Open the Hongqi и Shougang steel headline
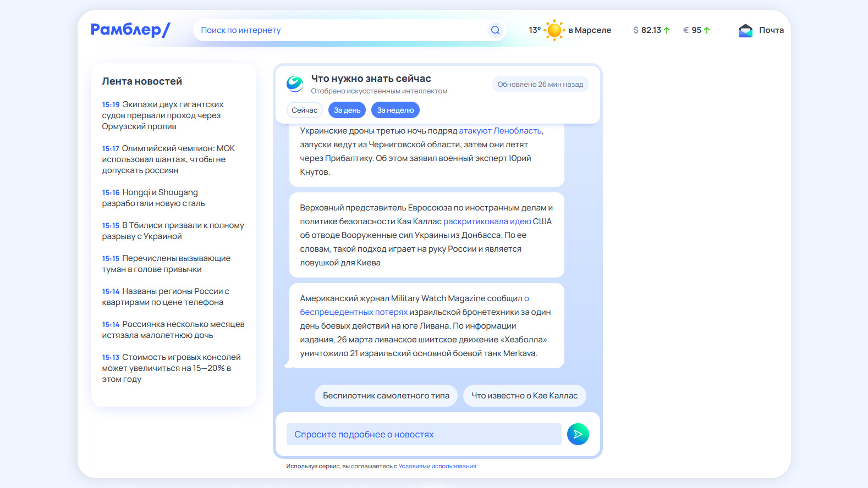 click(x=153, y=198)
